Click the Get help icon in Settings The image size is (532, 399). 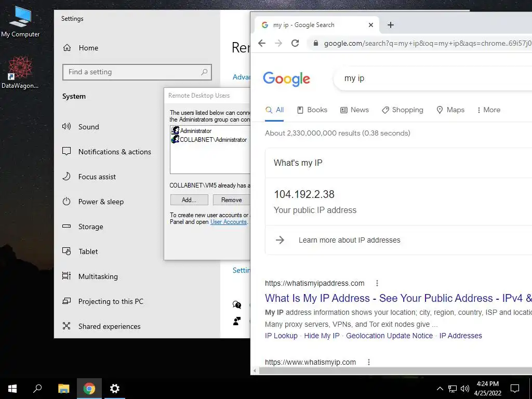click(x=237, y=304)
